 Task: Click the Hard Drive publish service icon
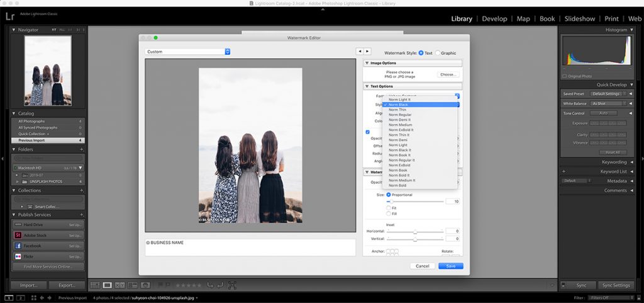[x=18, y=224]
